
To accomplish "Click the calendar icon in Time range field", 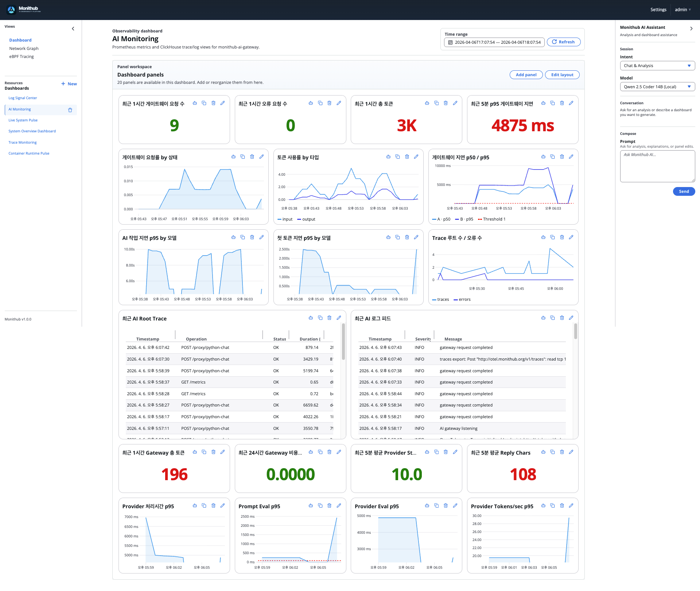I will [450, 42].
